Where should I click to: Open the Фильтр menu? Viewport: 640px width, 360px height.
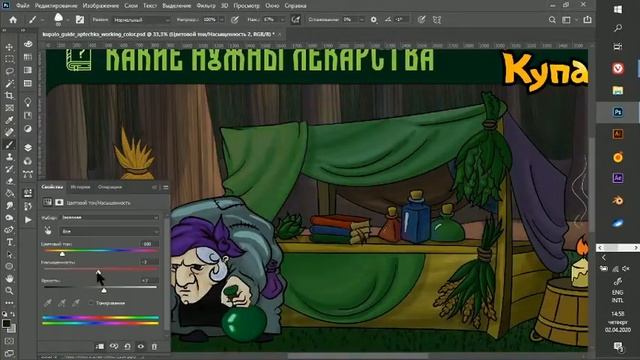click(x=206, y=6)
